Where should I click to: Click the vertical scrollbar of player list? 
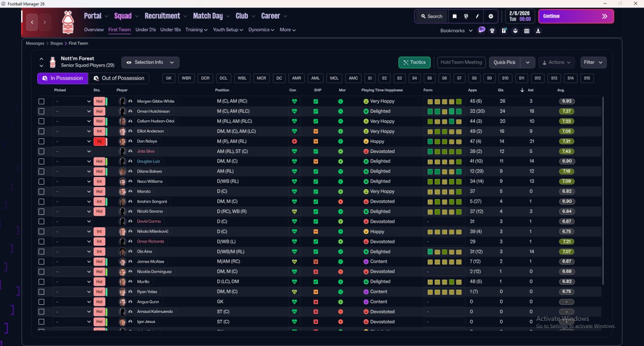click(x=602, y=191)
